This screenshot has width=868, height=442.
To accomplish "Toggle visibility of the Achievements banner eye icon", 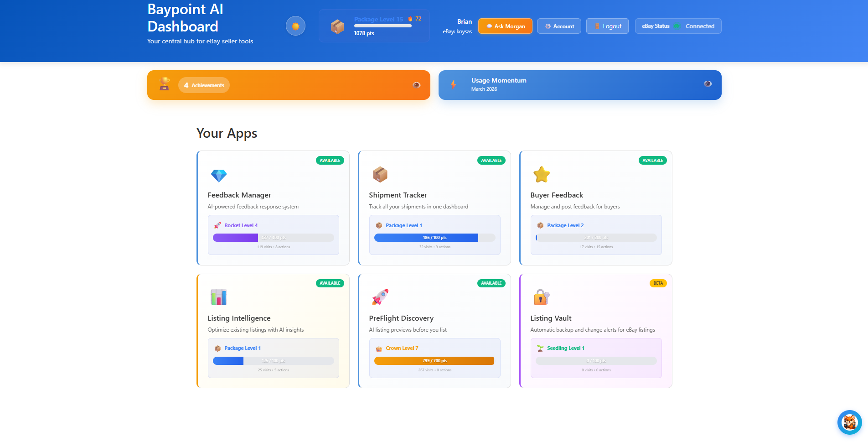I will click(416, 85).
